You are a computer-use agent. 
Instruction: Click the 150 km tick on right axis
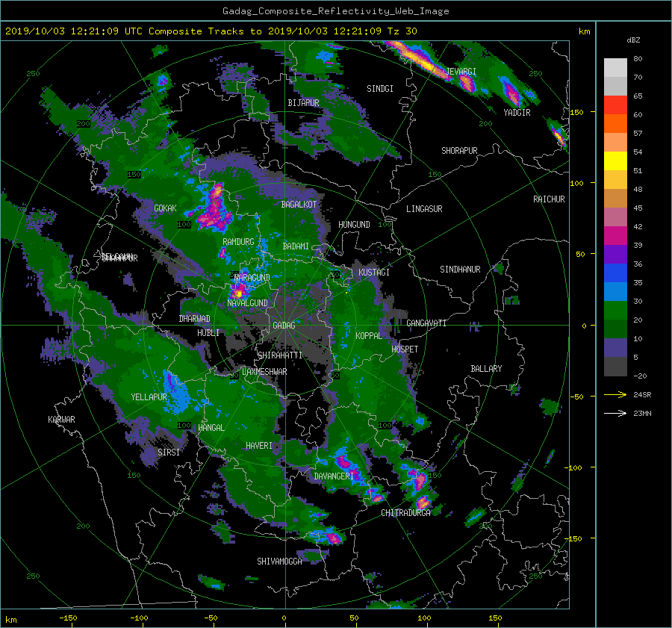point(577,112)
